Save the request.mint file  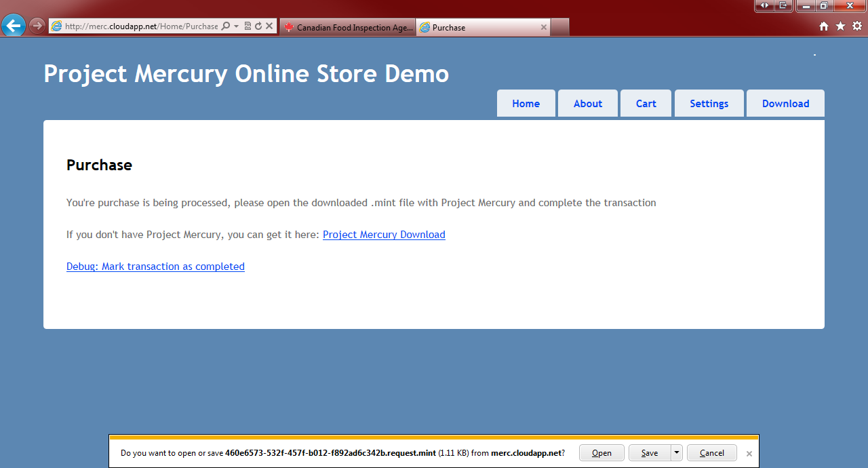click(650, 453)
